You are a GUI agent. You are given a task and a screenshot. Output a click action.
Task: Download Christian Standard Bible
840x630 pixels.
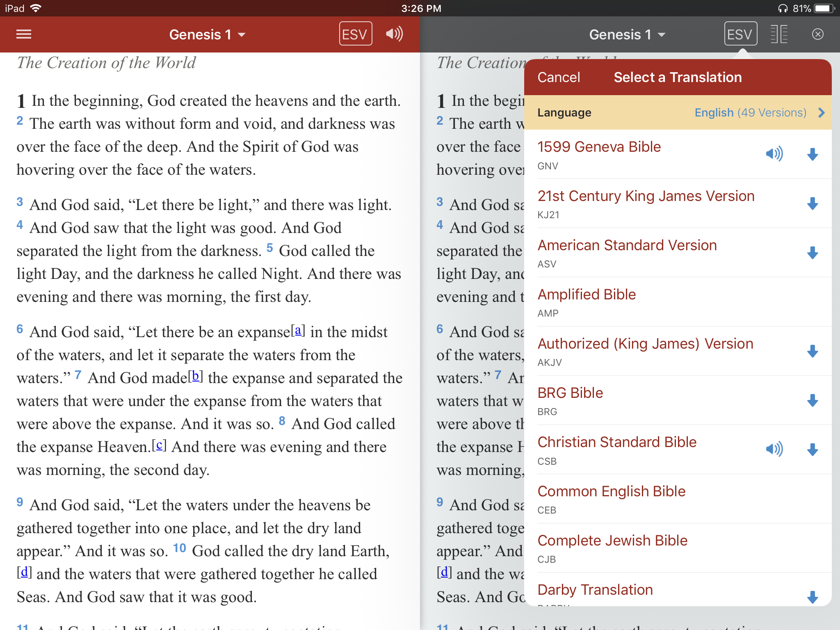(813, 450)
